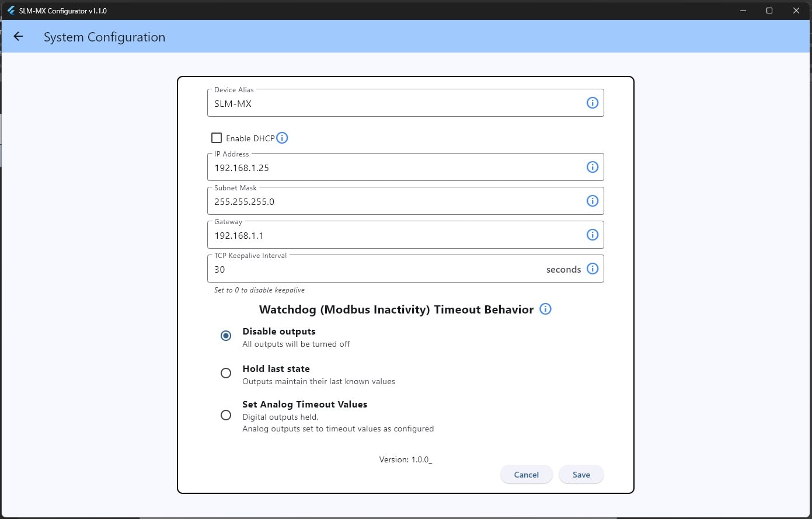Screen dimensions: 812x519
Task: Select the Hold last state radio option
Action: (x=226, y=373)
